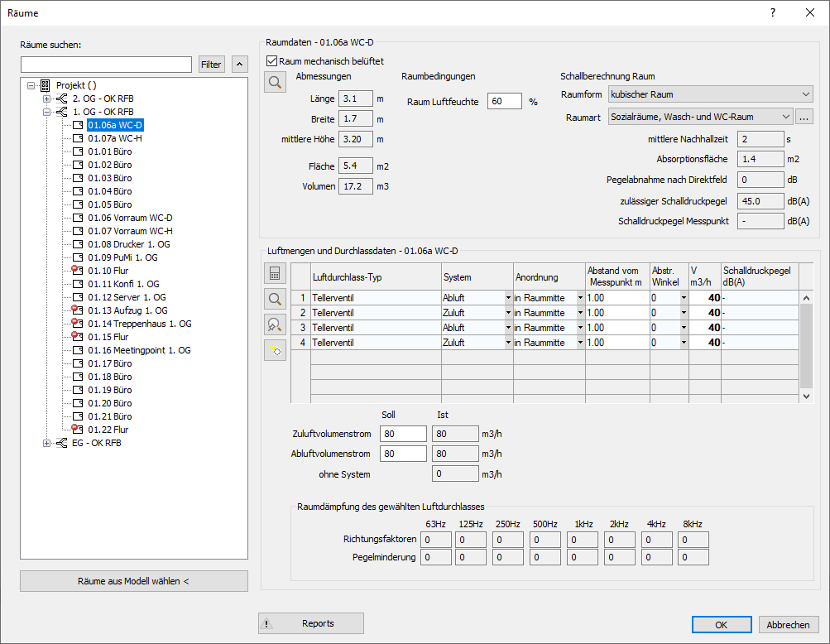The image size is (830, 644).
Task: Click the Raum Luftfeuchte input field
Action: point(505,101)
